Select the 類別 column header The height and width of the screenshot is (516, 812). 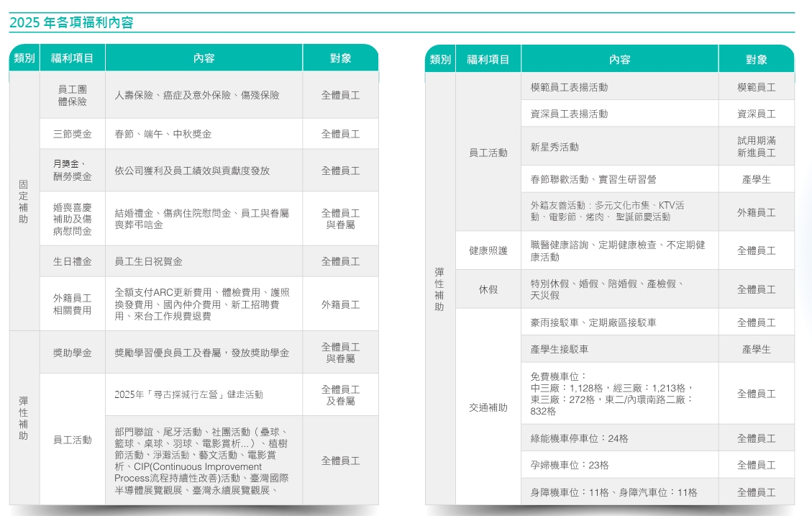tap(22, 58)
